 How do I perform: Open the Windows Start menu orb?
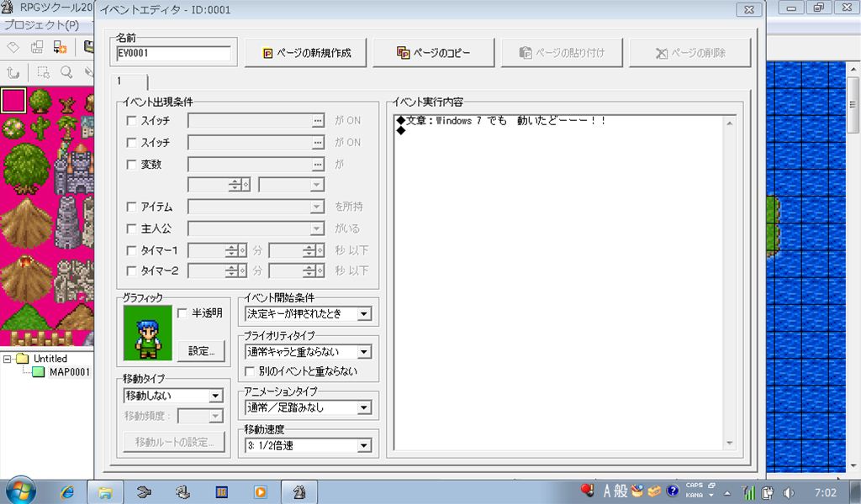20,491
